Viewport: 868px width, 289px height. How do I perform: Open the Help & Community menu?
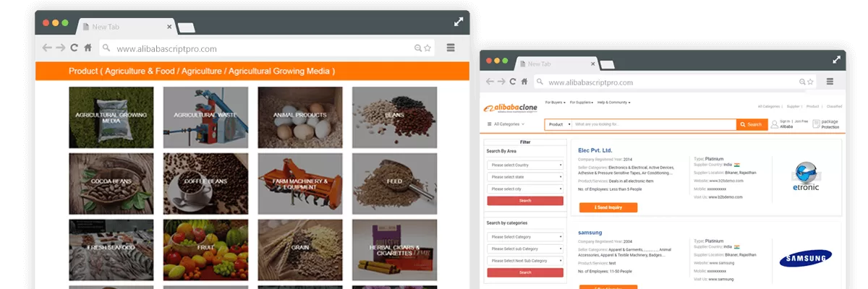[613, 103]
